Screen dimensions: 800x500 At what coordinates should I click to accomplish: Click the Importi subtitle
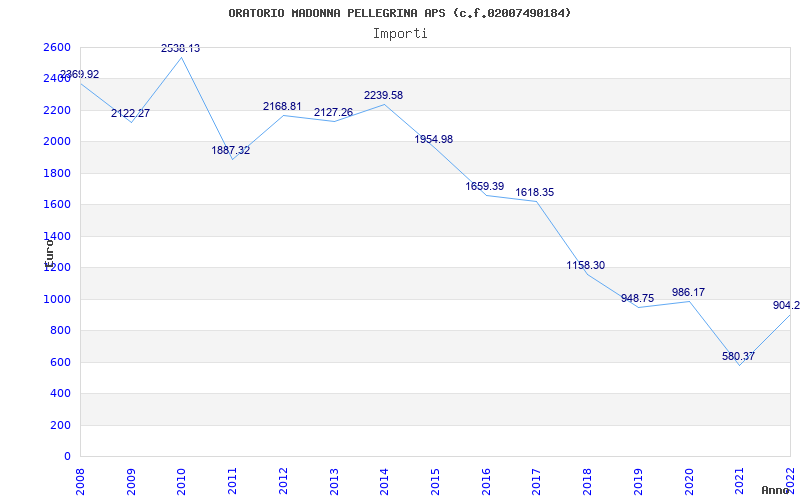[x=400, y=34]
